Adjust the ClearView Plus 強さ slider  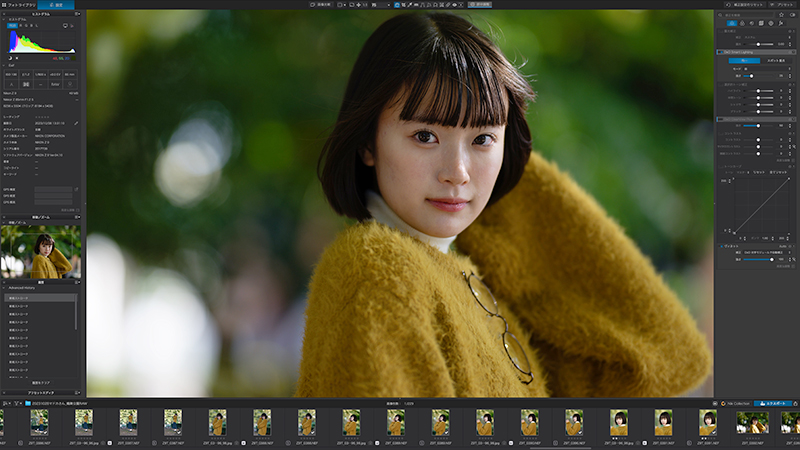(758, 126)
